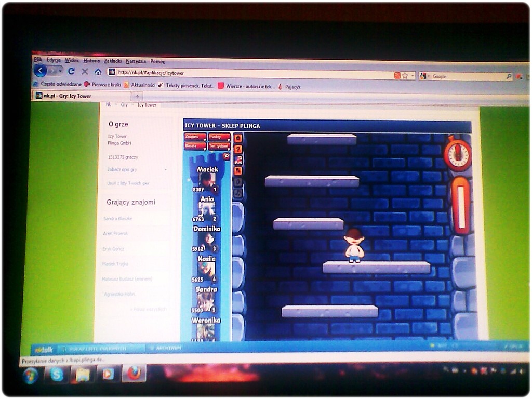Search players with the tower magnifier icon
The image size is (532, 399).
227,156
